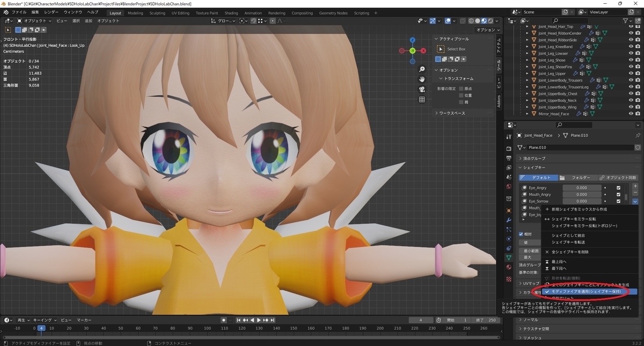The height and width of the screenshot is (346, 644).
Task: Toggle the 親 (parents) checkbox
Action: 461,102
